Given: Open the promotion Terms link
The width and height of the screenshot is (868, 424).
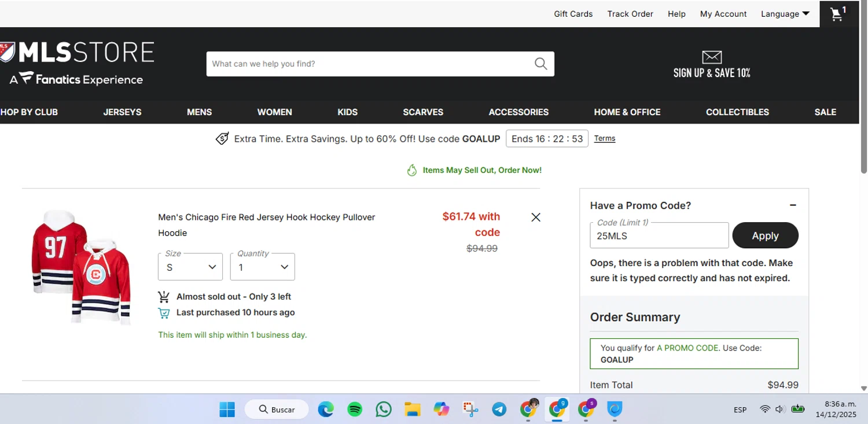Looking at the screenshot, I should [x=605, y=138].
